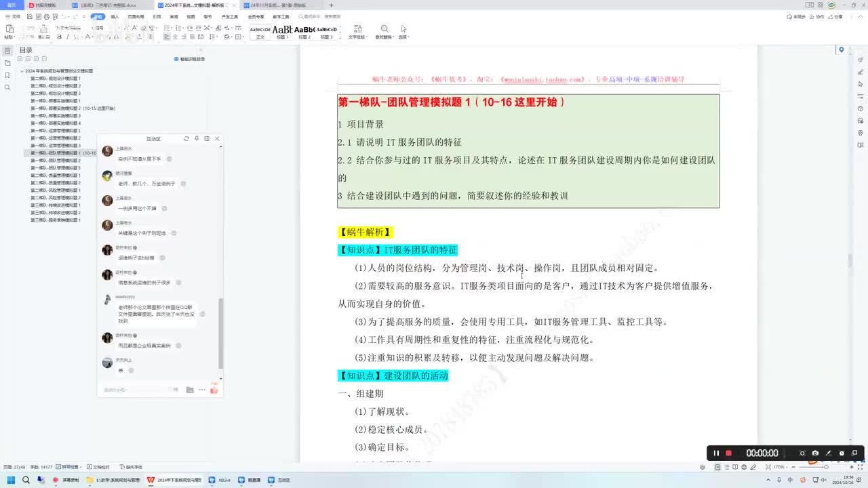This screenshot has height=488, width=868.
Task: Click the 分享 share button
Action: coord(835,16)
